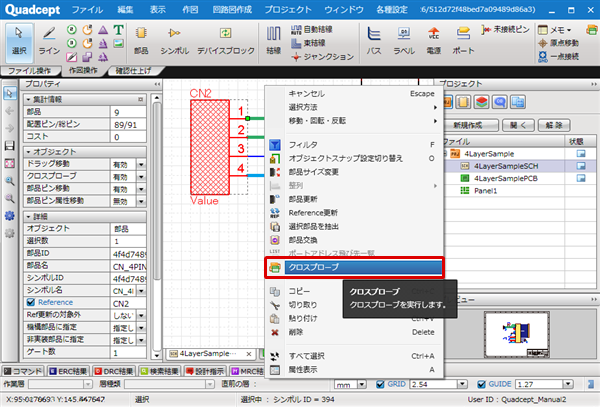
Task: Toggle the Reference checkbox in properties
Action: (31, 302)
